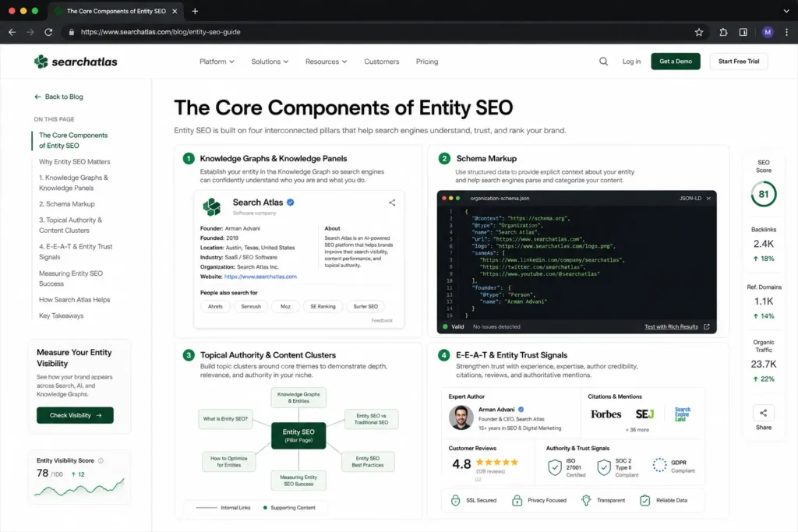Click the Forbes logo

606,414
